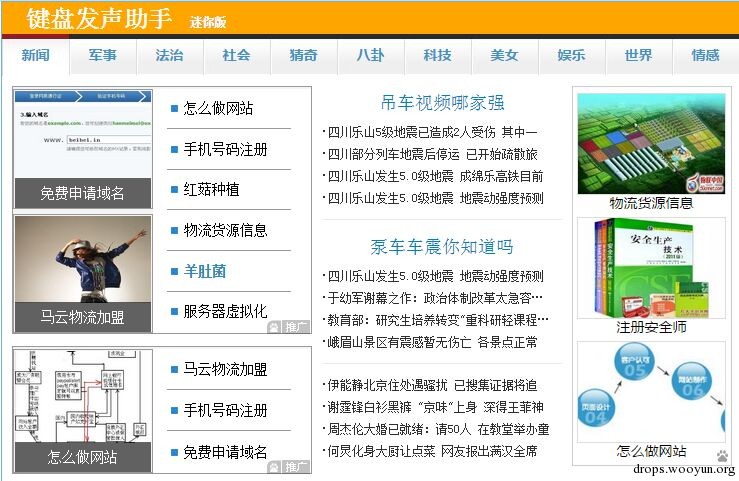Click the paw icon in right ad panel
The image size is (739, 481).
click(723, 456)
